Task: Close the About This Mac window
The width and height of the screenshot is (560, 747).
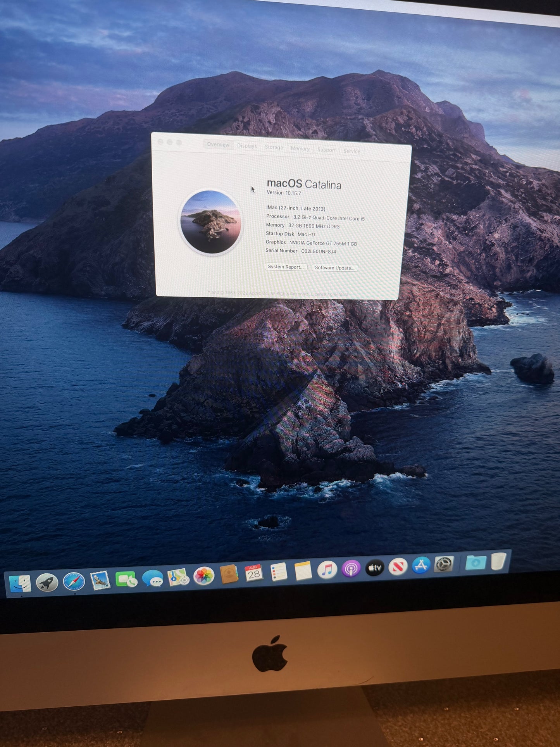Action: tap(160, 142)
